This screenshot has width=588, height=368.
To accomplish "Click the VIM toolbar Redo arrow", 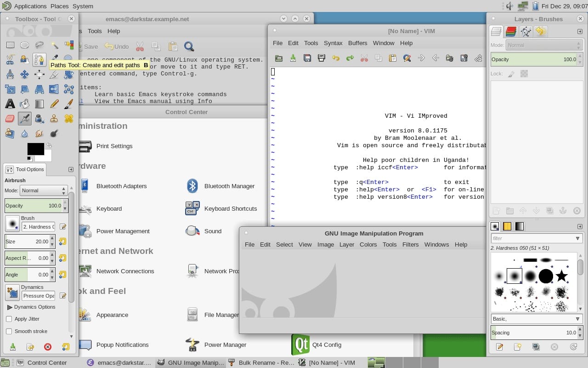I will click(x=350, y=58).
